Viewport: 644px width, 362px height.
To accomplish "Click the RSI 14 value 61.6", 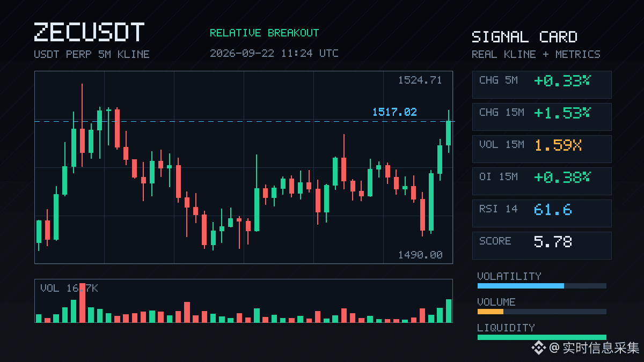I will point(553,209).
